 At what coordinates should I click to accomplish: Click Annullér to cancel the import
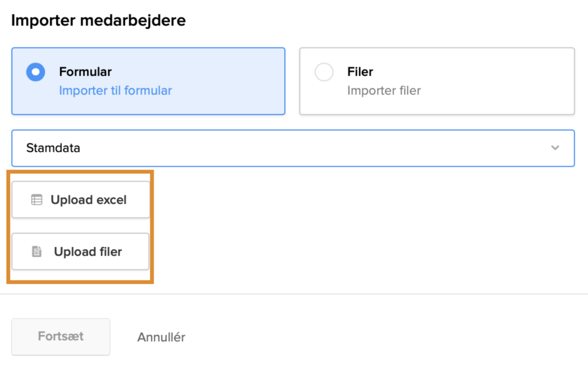(161, 337)
